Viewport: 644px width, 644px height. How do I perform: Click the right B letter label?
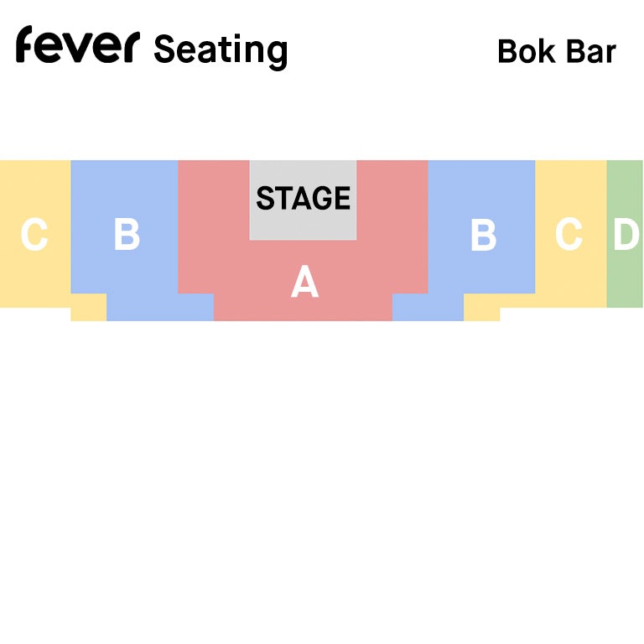pos(482,235)
